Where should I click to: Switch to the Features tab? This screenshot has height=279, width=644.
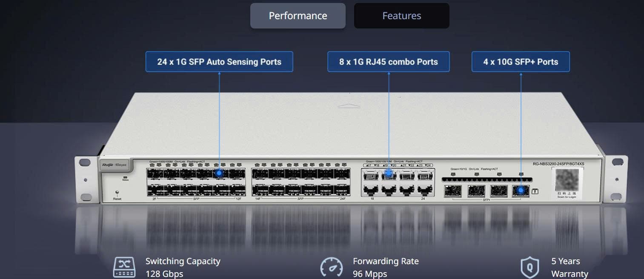401,15
